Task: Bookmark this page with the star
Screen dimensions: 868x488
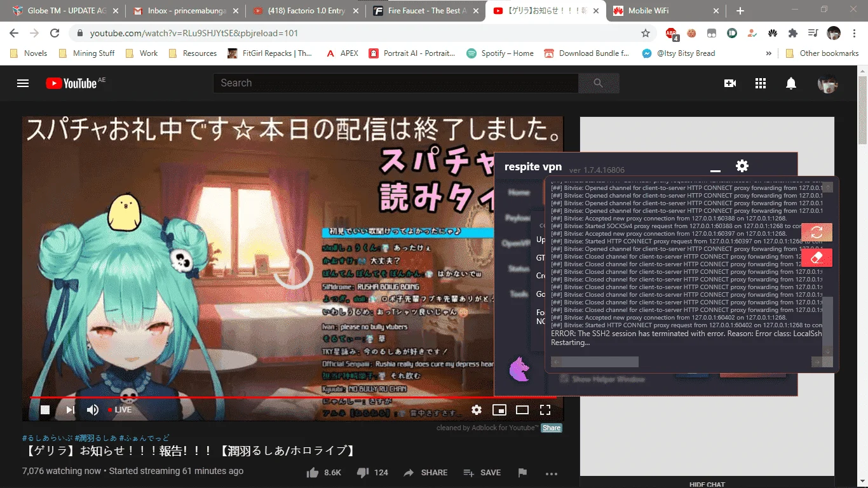Action: tap(646, 33)
